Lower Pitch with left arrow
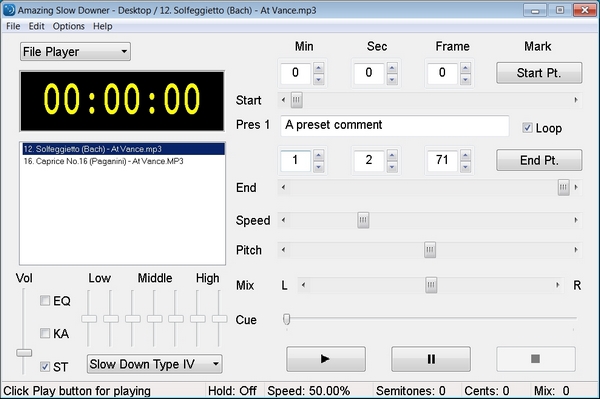Screen dimensions: 600x399 click(x=284, y=250)
